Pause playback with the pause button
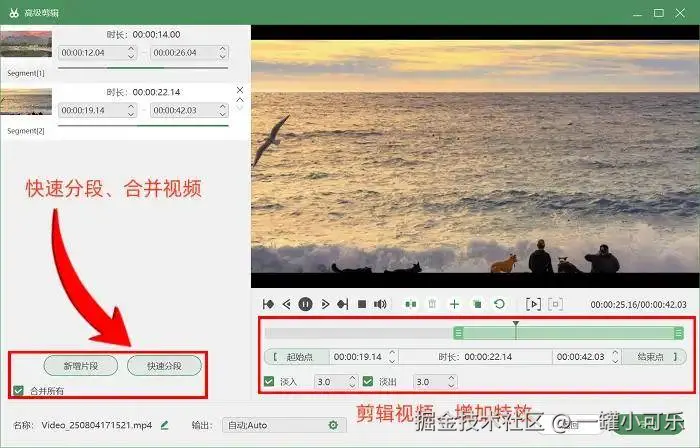Screen dimensions: 700x448 coord(305,304)
